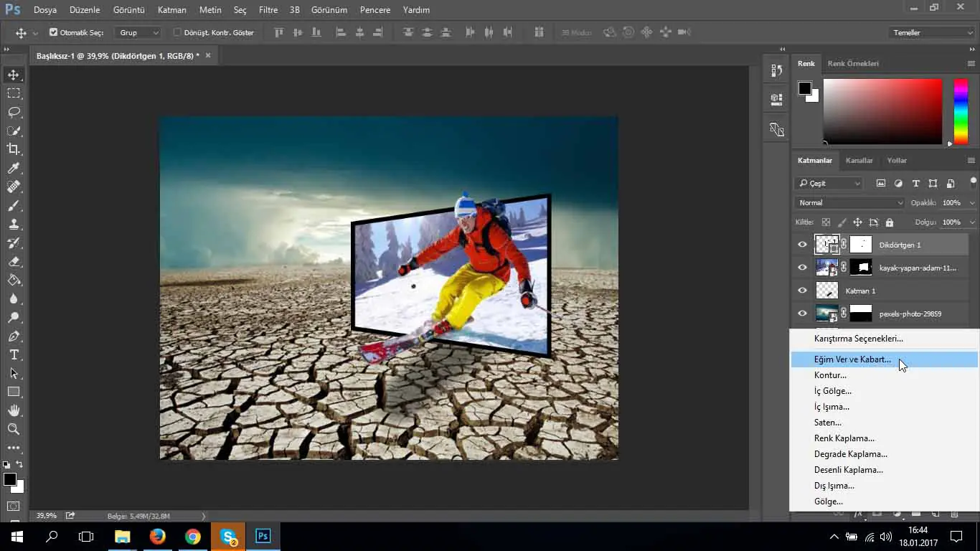This screenshot has height=551, width=980.
Task: Enable Dönüşt. Kontr. Göster checkbox
Action: tap(177, 32)
